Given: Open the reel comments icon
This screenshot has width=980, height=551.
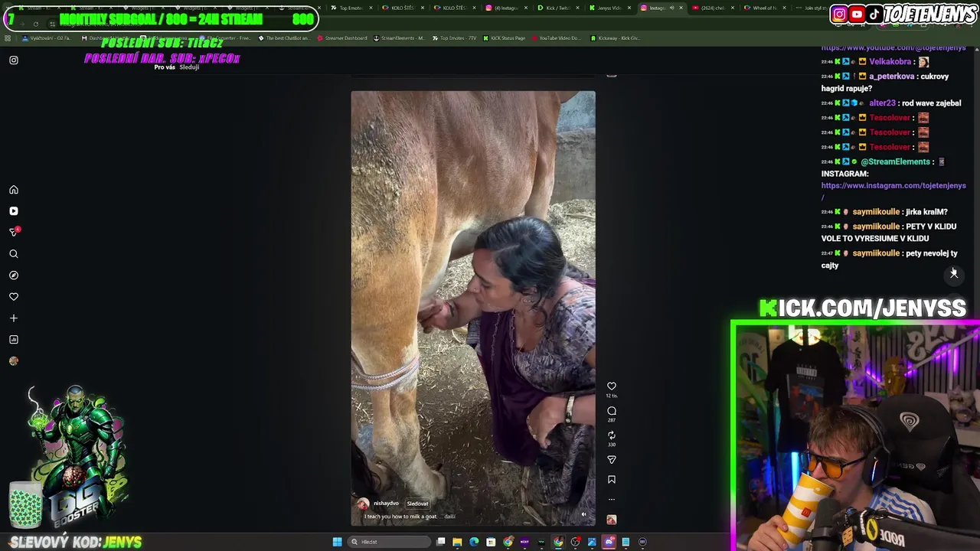Looking at the screenshot, I should click(612, 411).
